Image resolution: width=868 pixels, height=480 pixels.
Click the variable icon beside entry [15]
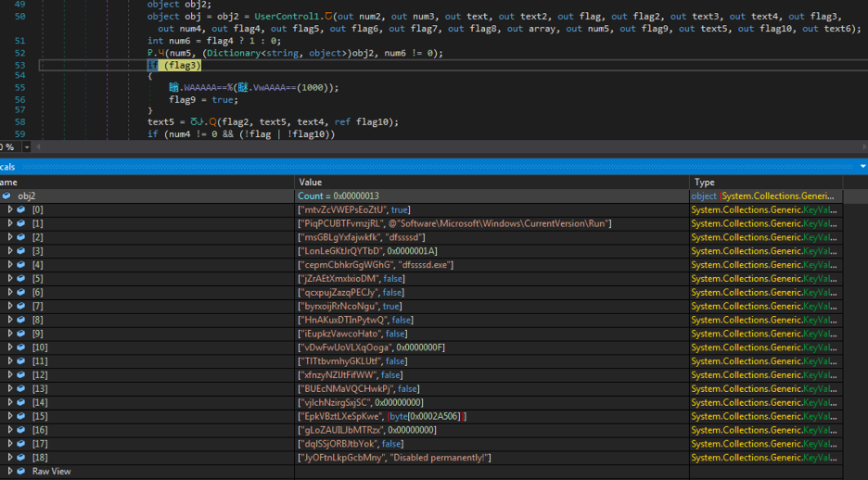point(22,416)
